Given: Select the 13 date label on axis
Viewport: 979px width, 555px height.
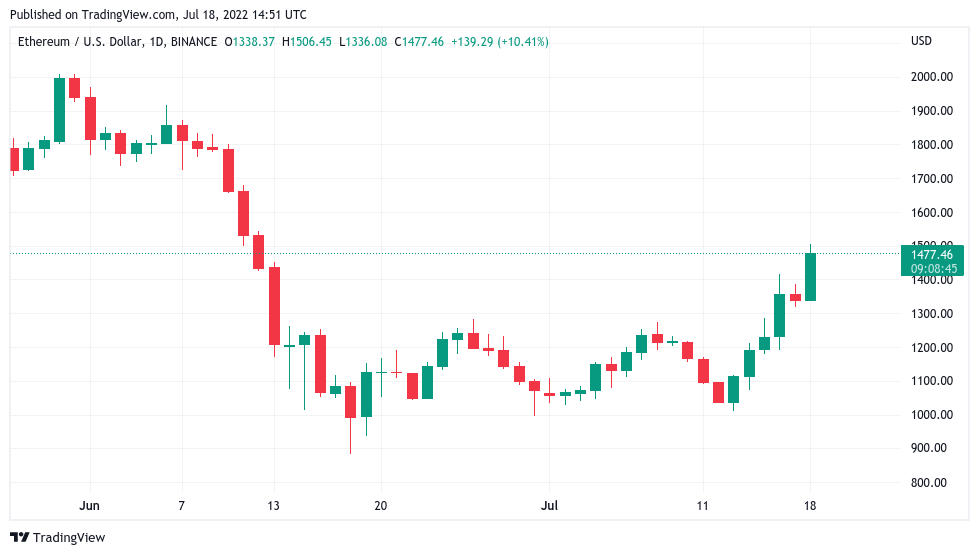Looking at the screenshot, I should click(x=273, y=506).
